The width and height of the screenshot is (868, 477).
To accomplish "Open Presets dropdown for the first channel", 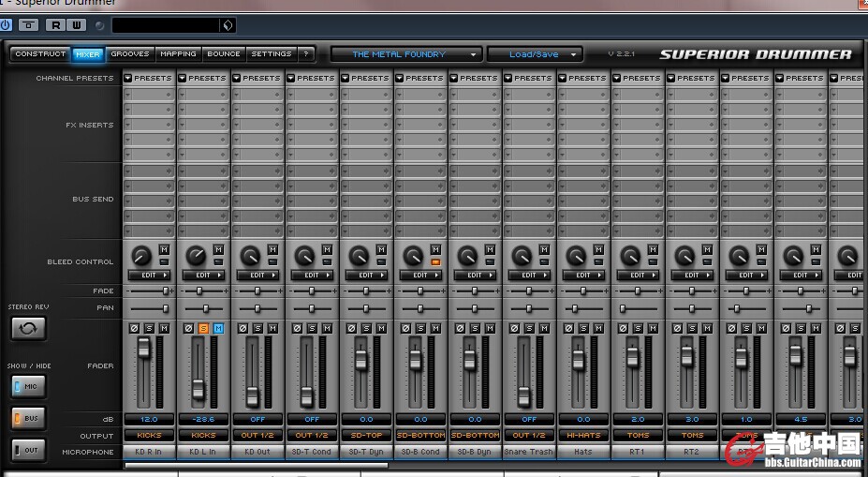I will 149,78.
